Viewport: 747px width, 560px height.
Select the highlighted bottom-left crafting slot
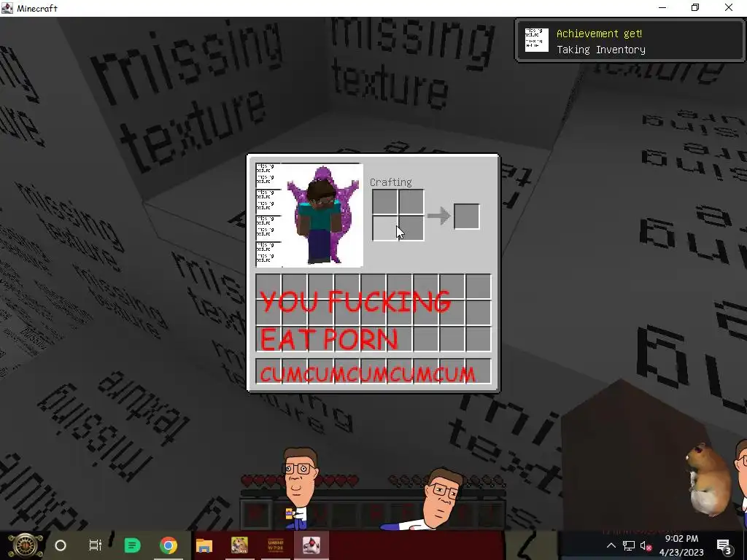click(x=385, y=228)
